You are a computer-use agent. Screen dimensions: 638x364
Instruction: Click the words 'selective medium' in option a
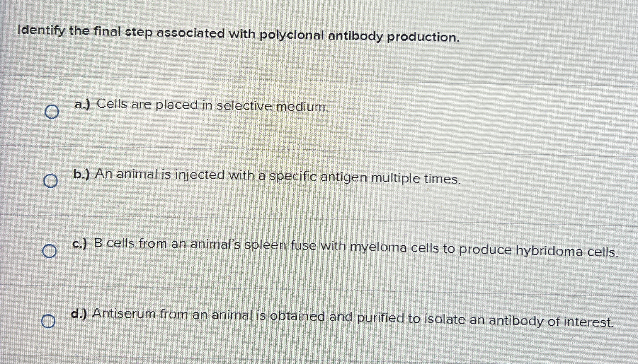point(273,106)
